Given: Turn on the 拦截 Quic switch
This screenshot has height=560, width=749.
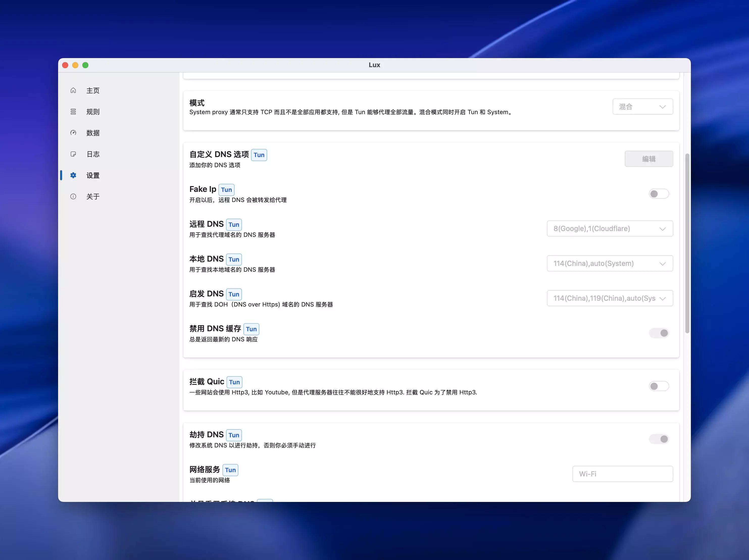Looking at the screenshot, I should tap(659, 386).
